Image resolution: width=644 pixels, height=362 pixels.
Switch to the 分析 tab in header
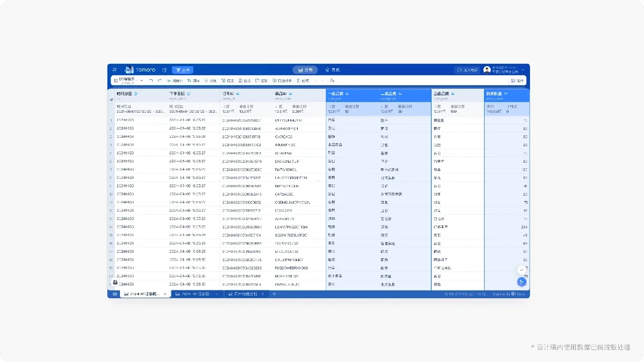305,70
